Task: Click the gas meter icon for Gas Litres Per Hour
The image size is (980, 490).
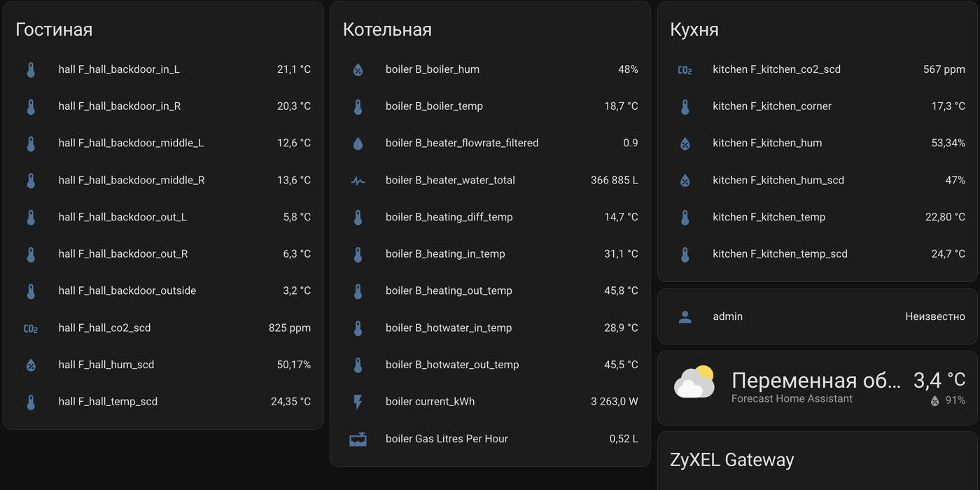Action: pos(358,438)
